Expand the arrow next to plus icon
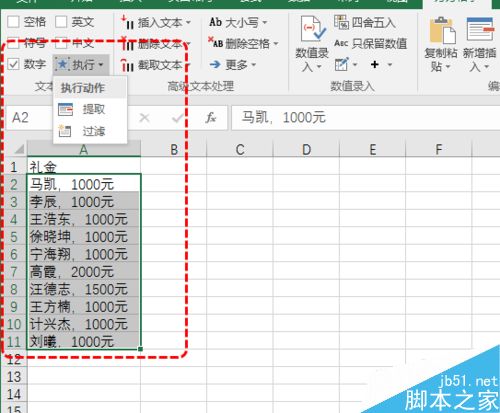The width and height of the screenshot is (500, 413). pyautogui.click(x=389, y=65)
